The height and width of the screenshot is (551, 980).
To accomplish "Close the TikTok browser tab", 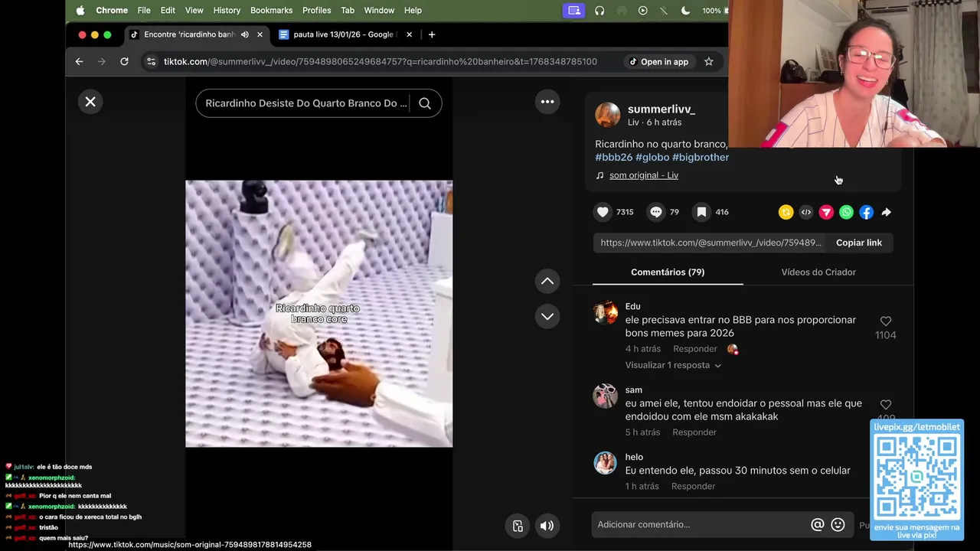I will (260, 34).
